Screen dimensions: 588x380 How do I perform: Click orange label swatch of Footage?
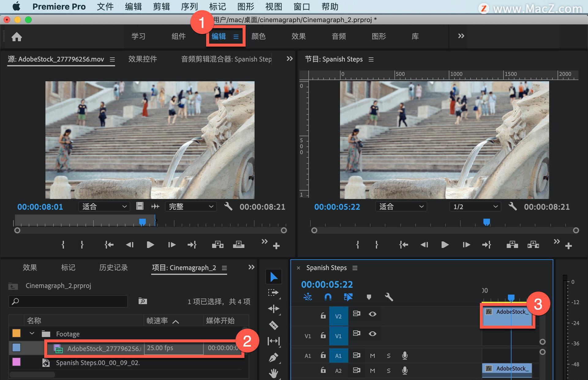pyautogui.click(x=16, y=333)
